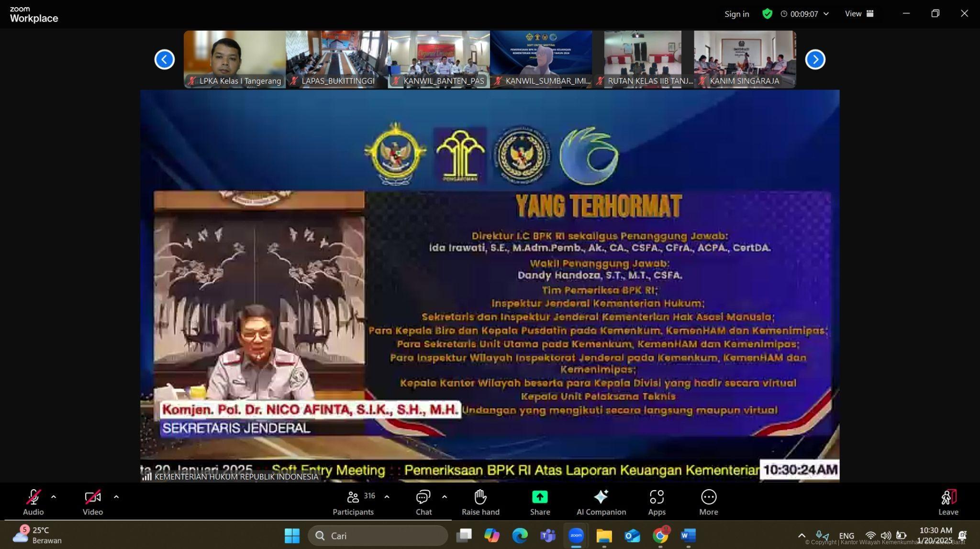Show hidden system tray icons

[x=802, y=536]
